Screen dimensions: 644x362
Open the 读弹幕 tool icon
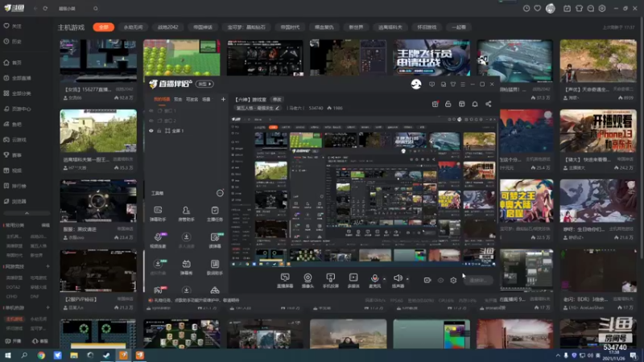[x=215, y=240]
